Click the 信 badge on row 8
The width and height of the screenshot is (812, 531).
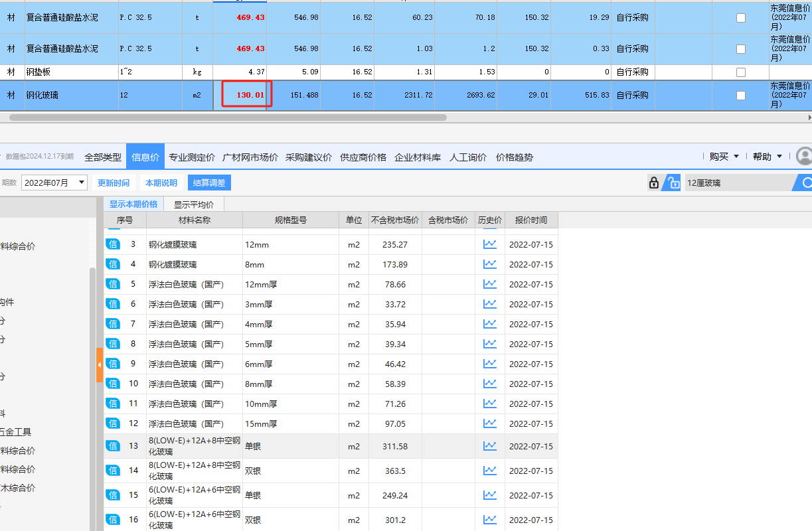tap(113, 344)
